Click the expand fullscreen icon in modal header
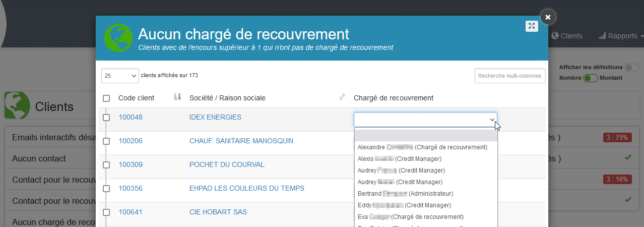The width and height of the screenshot is (644, 227). pyautogui.click(x=532, y=26)
